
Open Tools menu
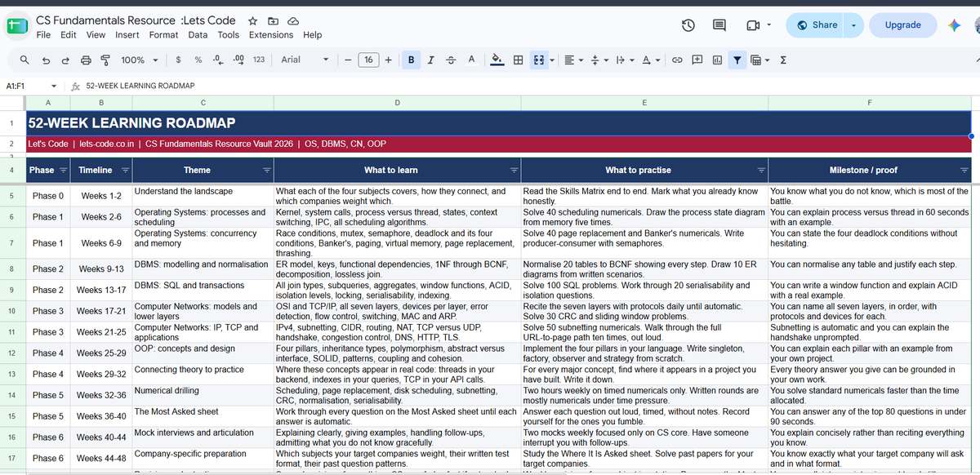(229, 35)
